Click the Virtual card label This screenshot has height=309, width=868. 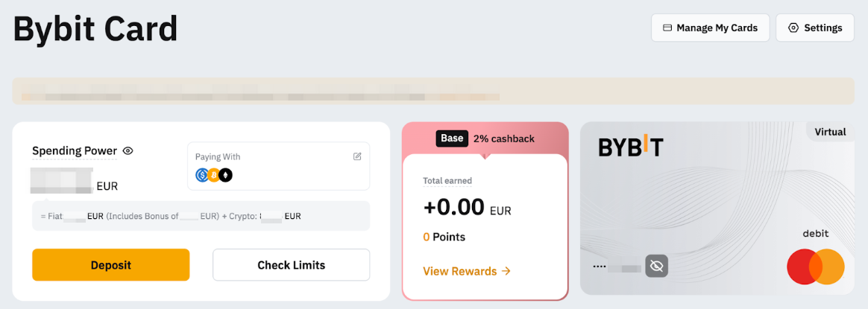[x=830, y=132]
